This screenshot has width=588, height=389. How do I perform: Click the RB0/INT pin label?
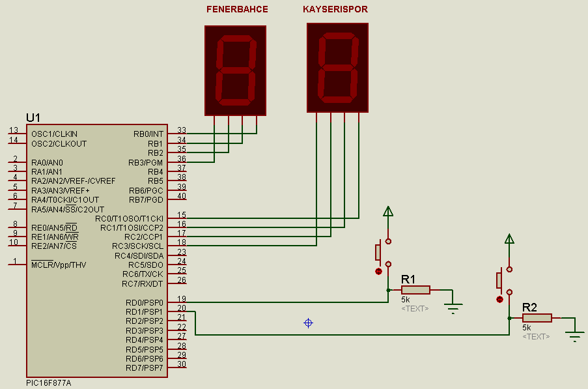coord(148,134)
